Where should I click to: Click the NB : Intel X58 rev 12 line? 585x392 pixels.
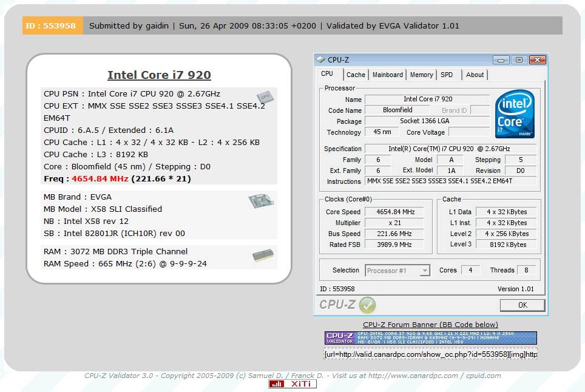point(86,221)
